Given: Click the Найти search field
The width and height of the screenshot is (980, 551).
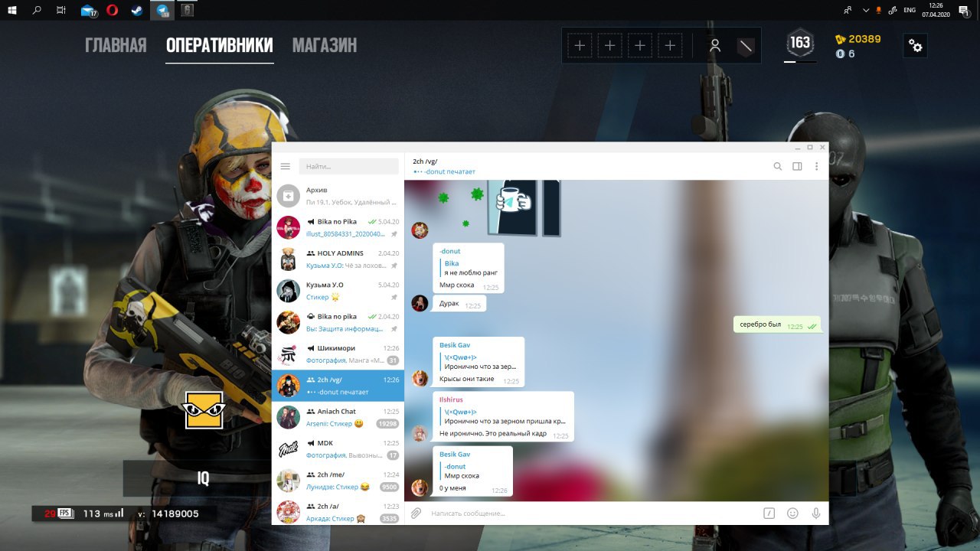Looking at the screenshot, I should pyautogui.click(x=349, y=166).
